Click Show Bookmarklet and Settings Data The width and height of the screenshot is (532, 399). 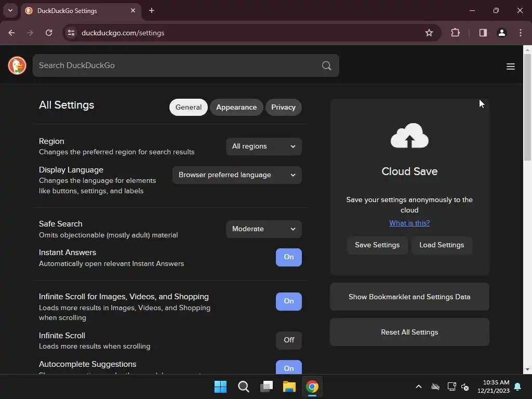pos(409,297)
